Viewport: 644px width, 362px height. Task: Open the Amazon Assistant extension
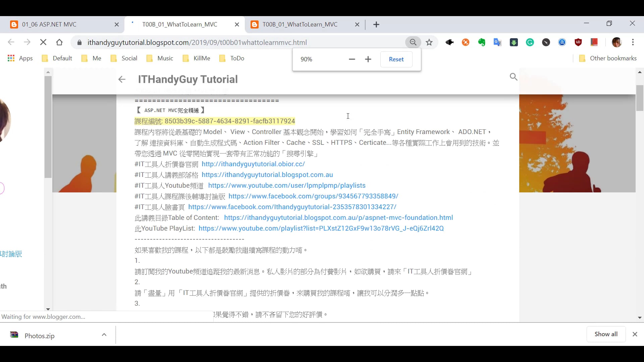coord(562,42)
